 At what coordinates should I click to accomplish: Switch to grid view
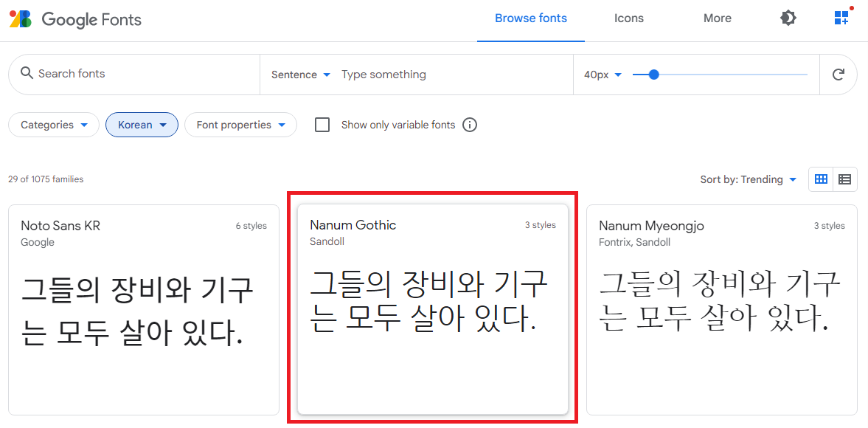click(x=821, y=179)
